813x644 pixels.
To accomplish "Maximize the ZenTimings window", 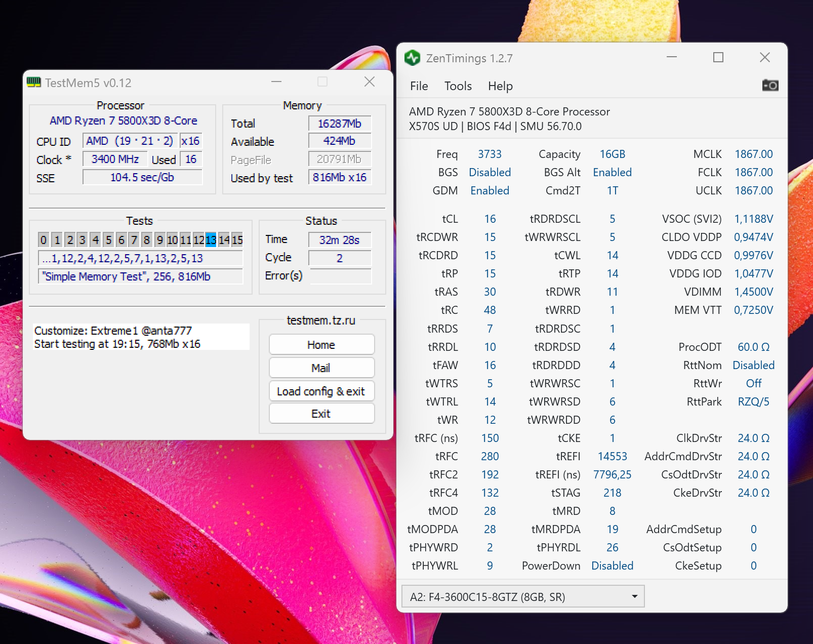I will (x=718, y=57).
